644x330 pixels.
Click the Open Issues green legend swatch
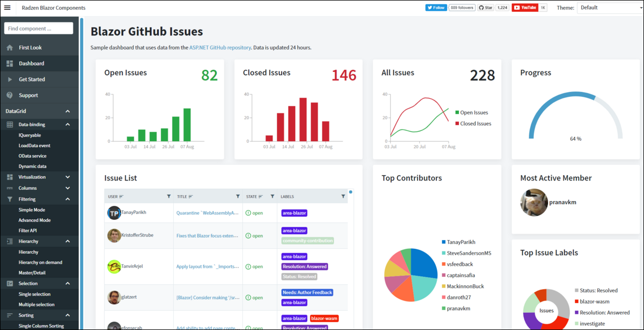(457, 112)
